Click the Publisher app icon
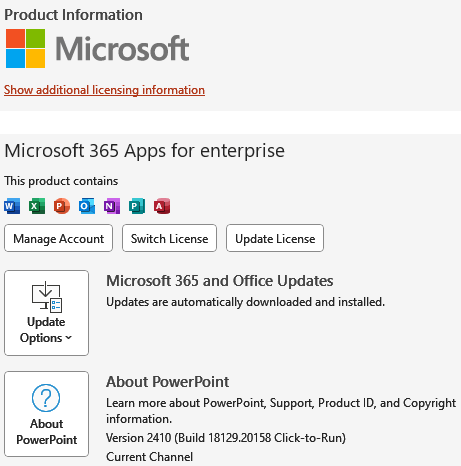The image size is (461, 466). click(x=137, y=206)
